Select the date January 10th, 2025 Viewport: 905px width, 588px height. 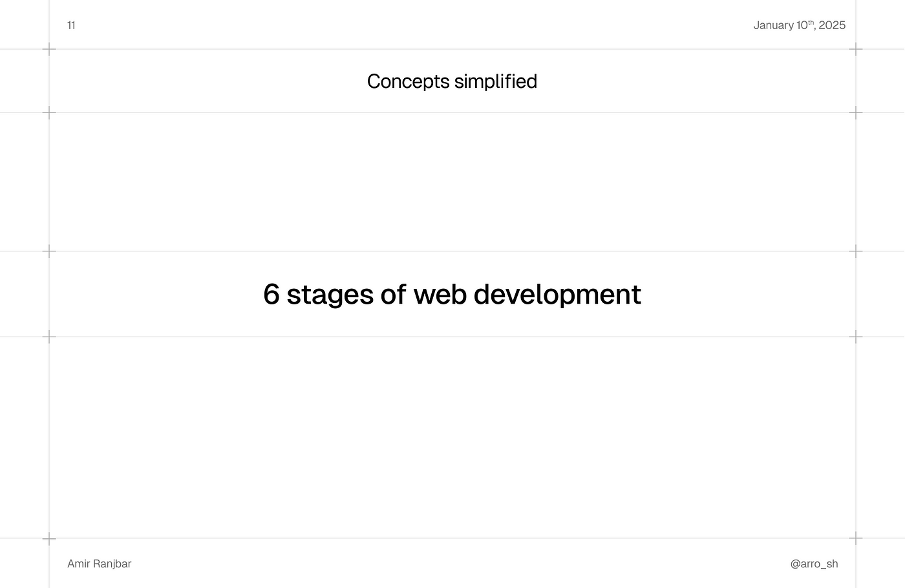799,25
